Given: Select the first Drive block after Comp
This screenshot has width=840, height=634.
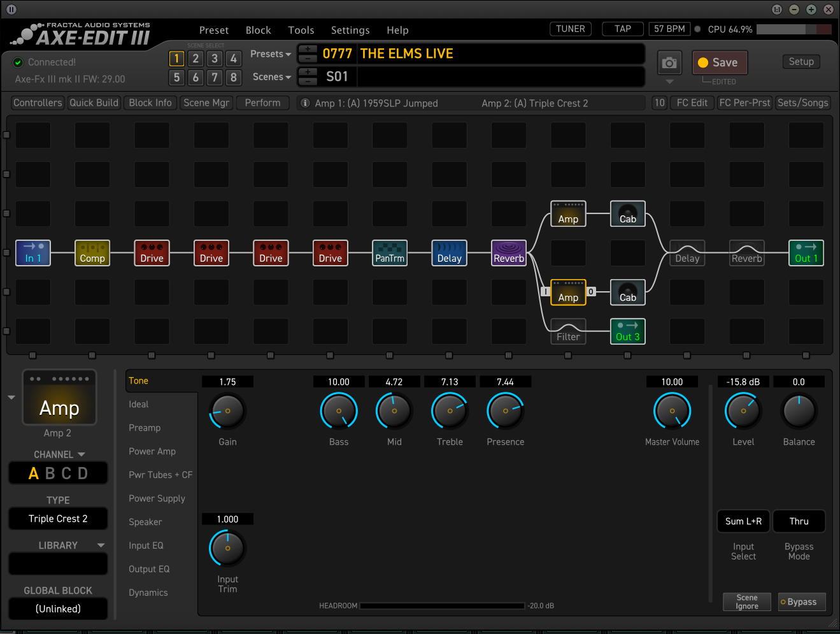Looking at the screenshot, I should tap(152, 253).
